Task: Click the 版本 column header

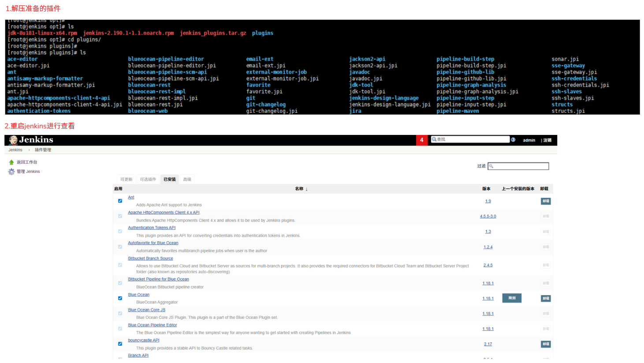Action: [486, 189]
